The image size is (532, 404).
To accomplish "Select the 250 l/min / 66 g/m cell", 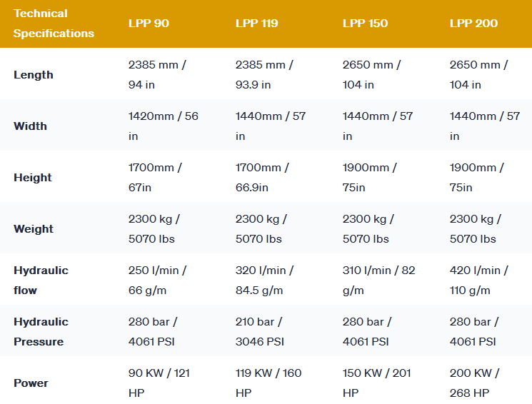I will [157, 281].
